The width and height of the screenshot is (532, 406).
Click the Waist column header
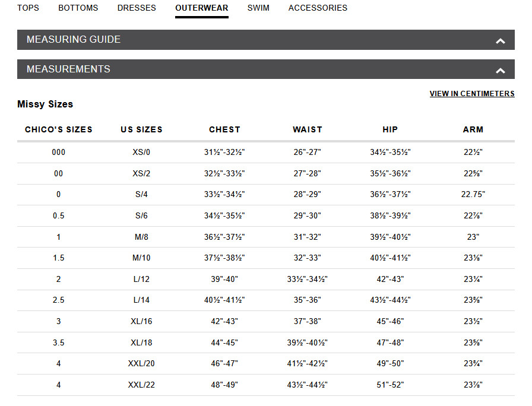coord(308,129)
